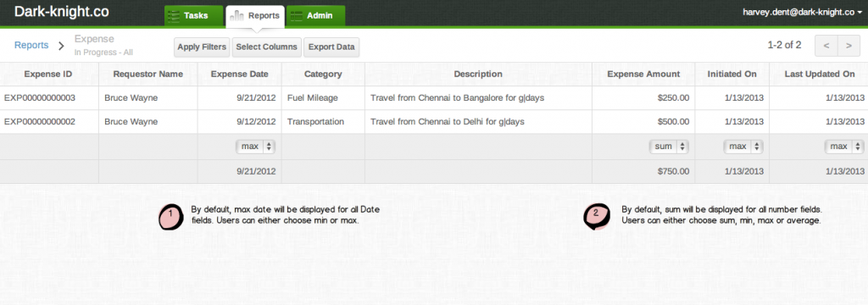Click annotation marker number 2
The width and height of the screenshot is (868, 305).
[x=597, y=216]
